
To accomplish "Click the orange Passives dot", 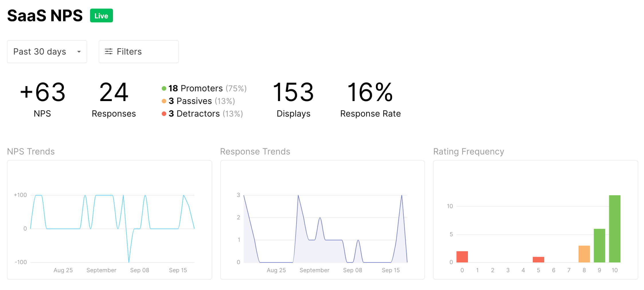I will (164, 101).
